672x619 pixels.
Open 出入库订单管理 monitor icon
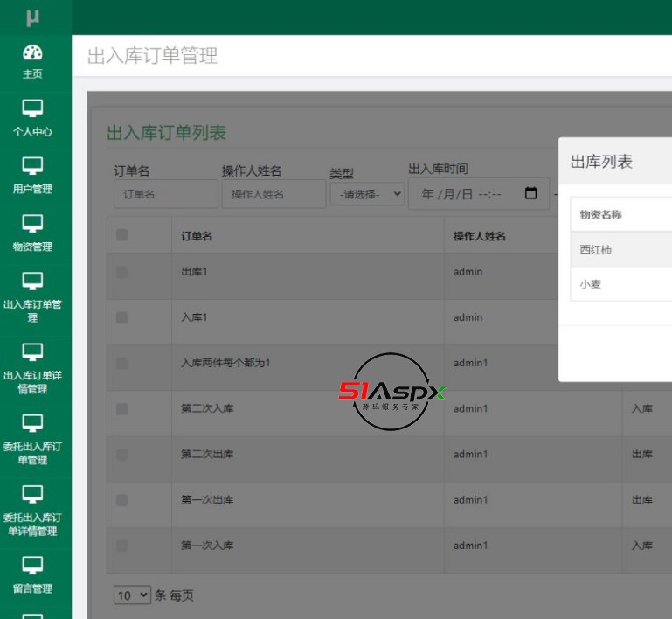(32, 282)
